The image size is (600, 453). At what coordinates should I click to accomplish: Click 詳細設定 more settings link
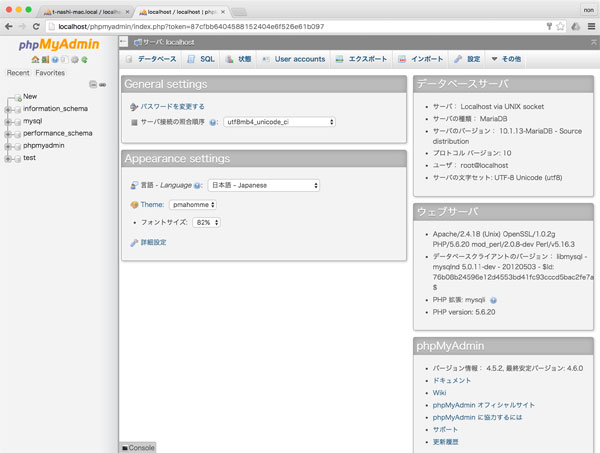[153, 243]
